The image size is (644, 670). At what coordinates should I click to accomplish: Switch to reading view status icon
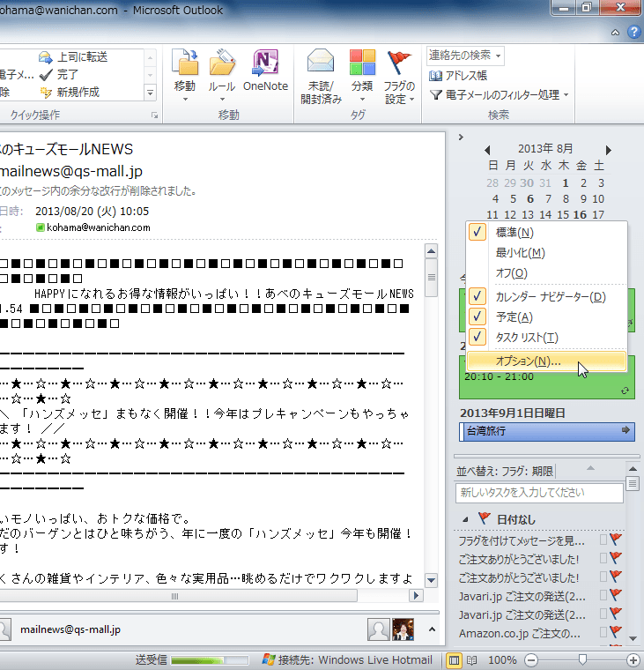click(x=471, y=660)
